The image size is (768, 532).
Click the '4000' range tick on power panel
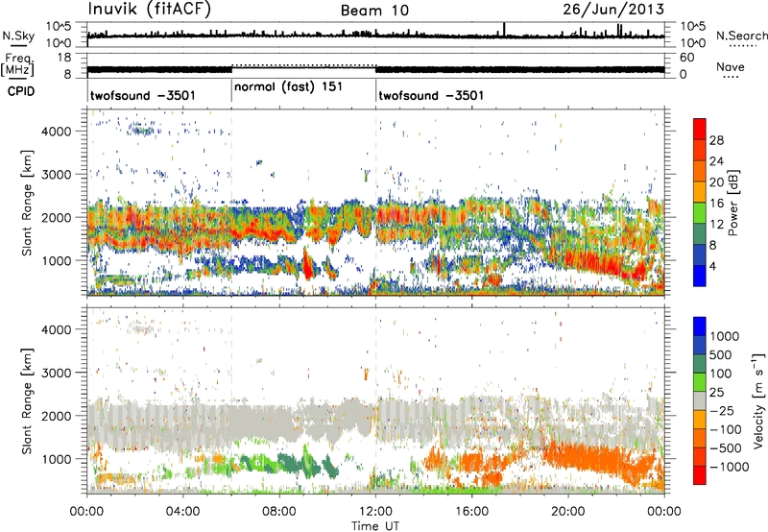pyautogui.click(x=57, y=131)
